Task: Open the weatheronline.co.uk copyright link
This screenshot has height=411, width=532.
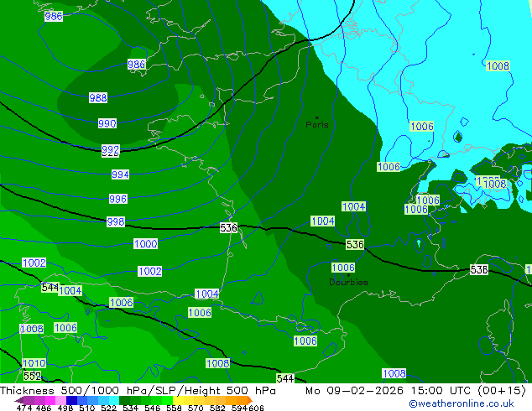Action: tap(462, 403)
